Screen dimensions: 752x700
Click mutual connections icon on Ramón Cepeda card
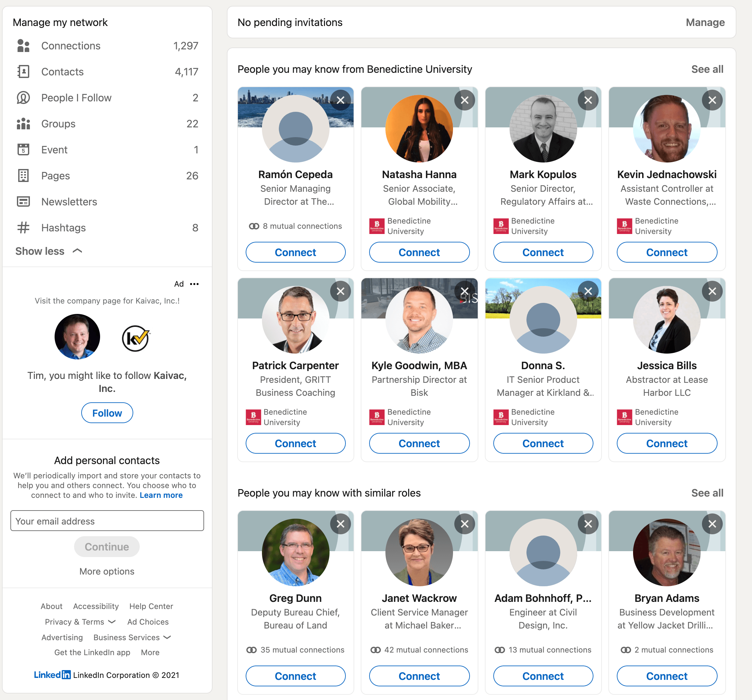(x=254, y=226)
